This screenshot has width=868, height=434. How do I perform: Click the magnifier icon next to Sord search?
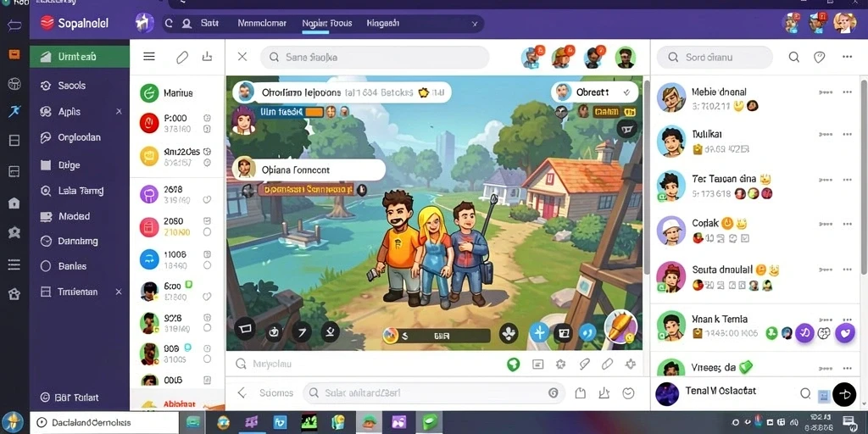[x=793, y=57]
